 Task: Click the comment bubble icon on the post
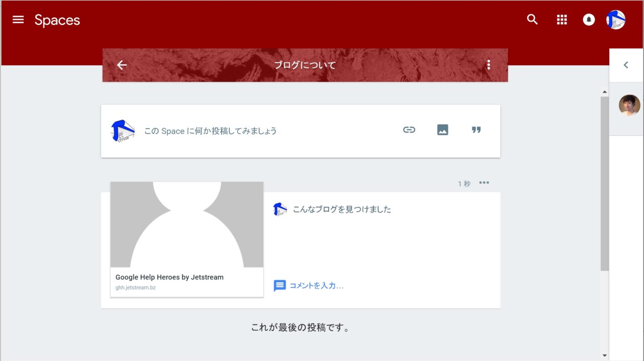279,286
